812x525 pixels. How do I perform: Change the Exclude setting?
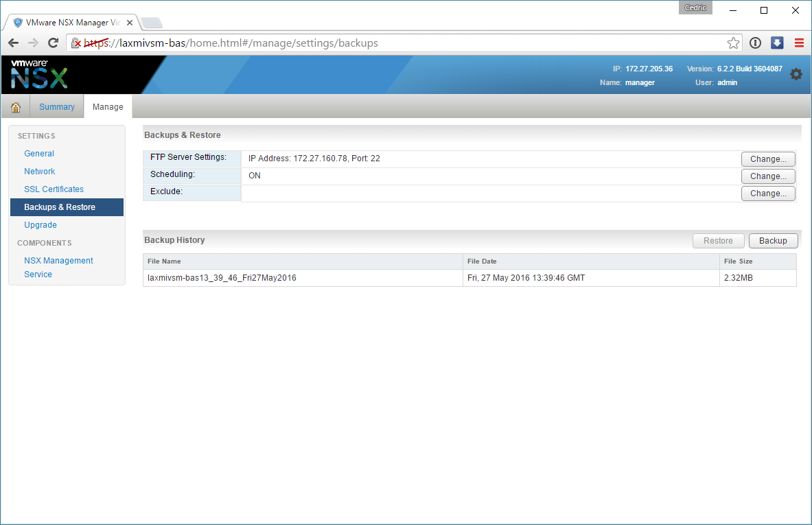tap(768, 194)
